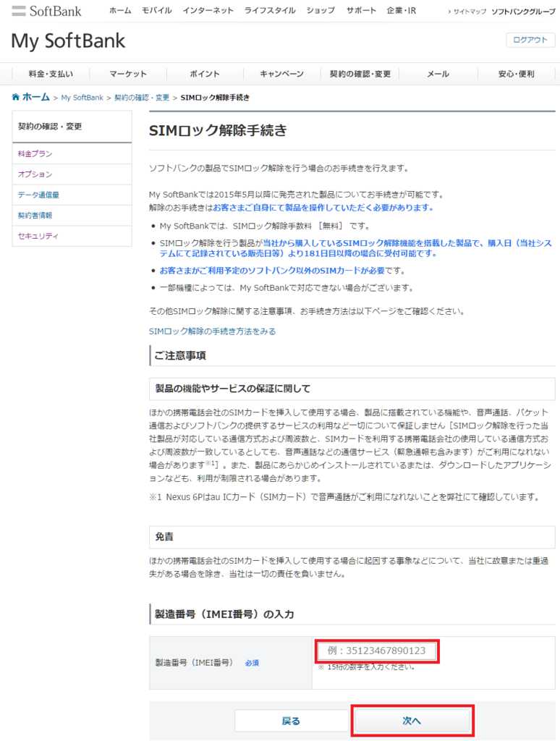The height and width of the screenshot is (741, 560).
Task: Click the ソフトバンク以外のSIMカードが必要 bullet text
Action: (272, 271)
